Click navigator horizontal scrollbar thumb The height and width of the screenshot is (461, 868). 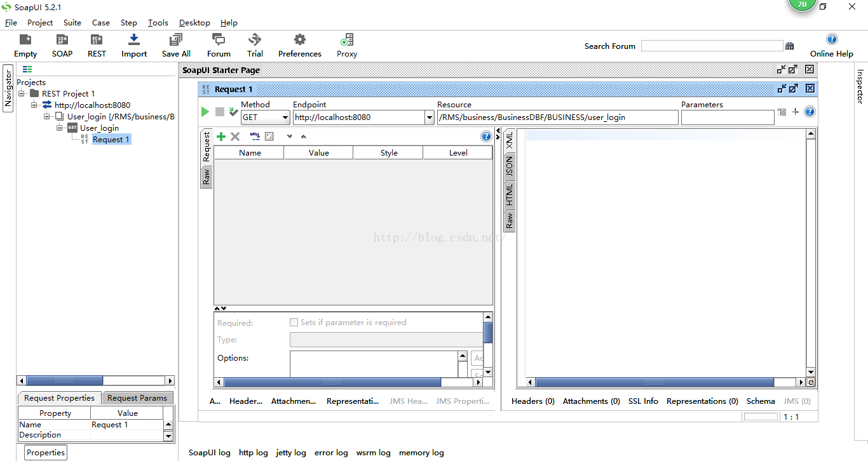tap(64, 381)
